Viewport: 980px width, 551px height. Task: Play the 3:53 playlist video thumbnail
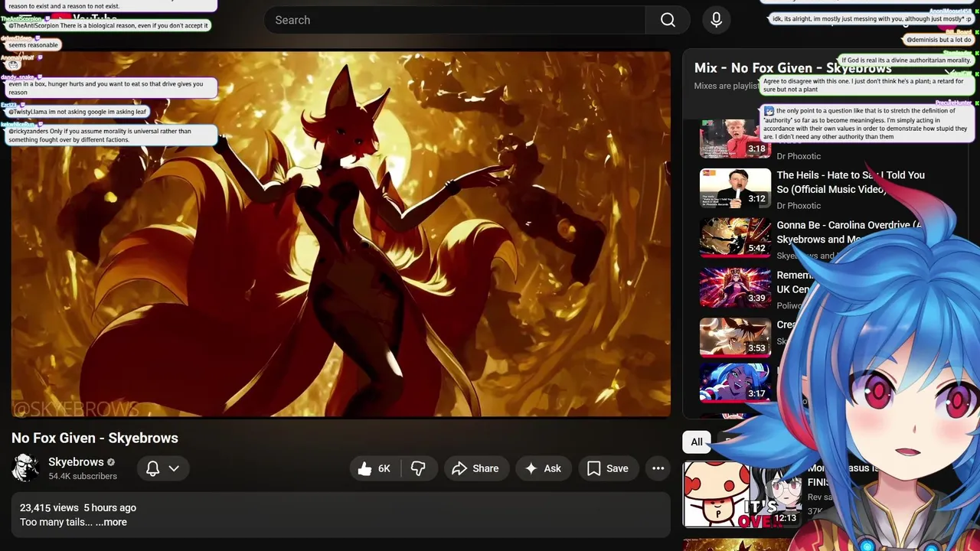[x=735, y=337]
